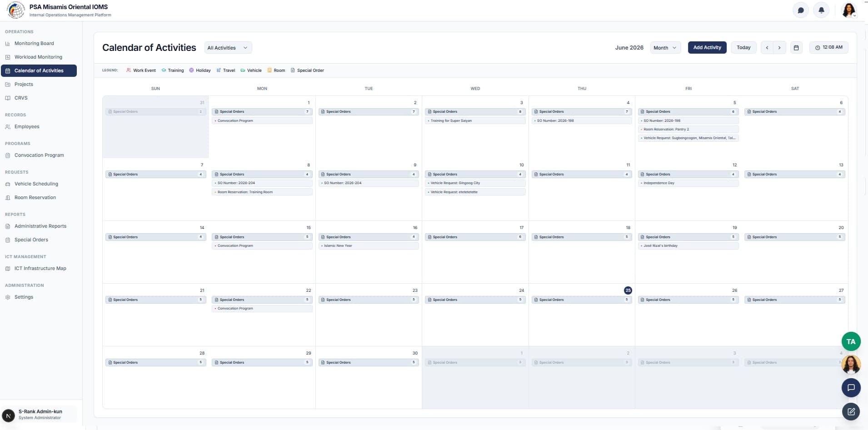Open ICT Infrastructure Map
Image resolution: width=868 pixels, height=430 pixels.
tap(39, 269)
